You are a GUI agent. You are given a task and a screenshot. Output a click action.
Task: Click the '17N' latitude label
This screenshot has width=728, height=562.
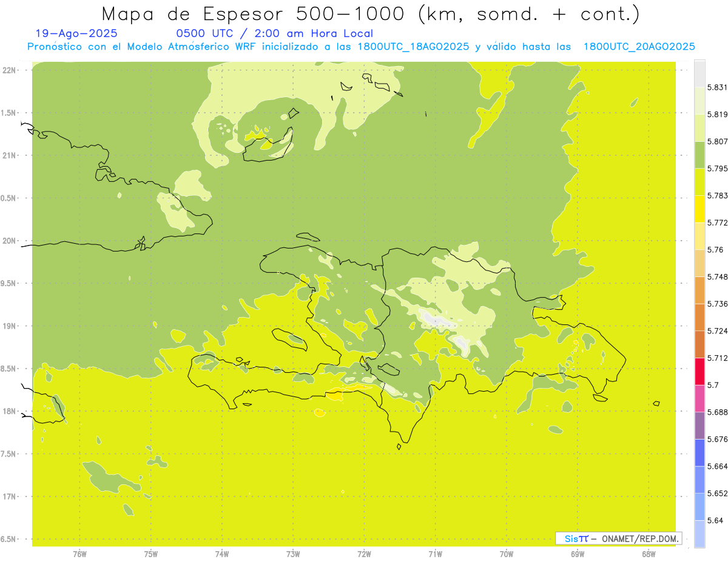[x=10, y=497]
